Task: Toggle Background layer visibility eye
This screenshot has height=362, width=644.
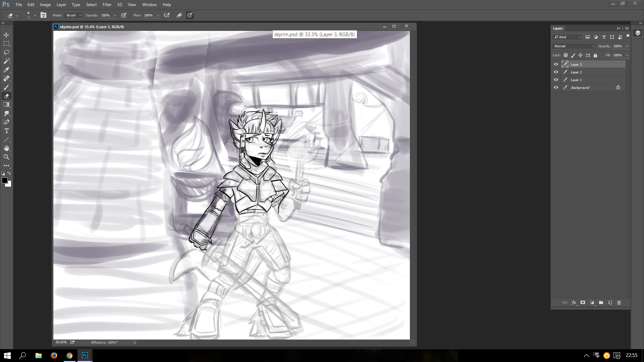Action: 556,87
